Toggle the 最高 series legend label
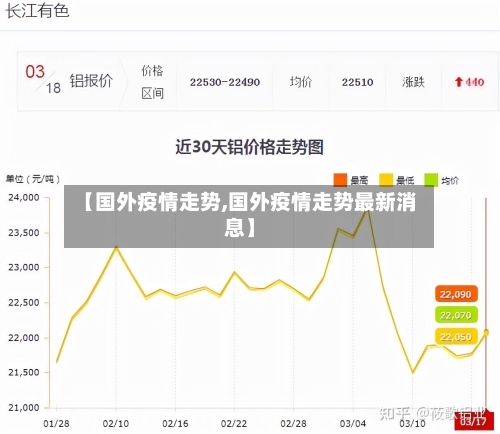The width and height of the screenshot is (500, 434). (x=359, y=181)
